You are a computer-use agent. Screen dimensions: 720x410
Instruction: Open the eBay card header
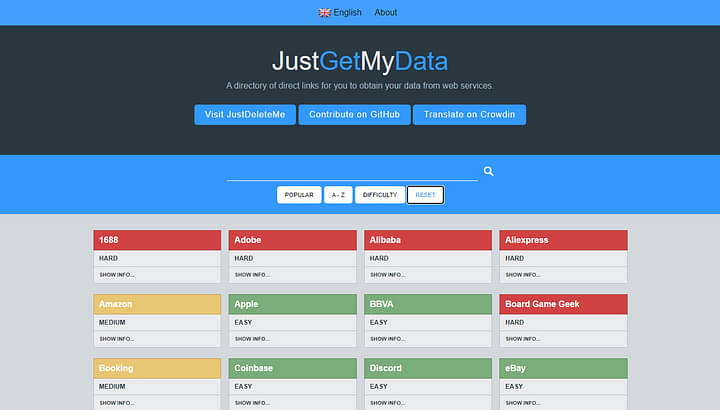point(563,368)
